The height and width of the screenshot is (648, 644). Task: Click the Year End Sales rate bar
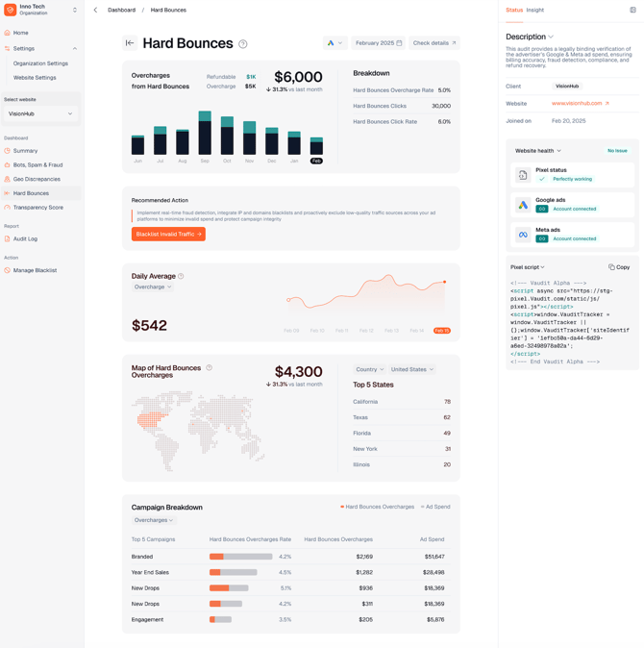(x=234, y=572)
